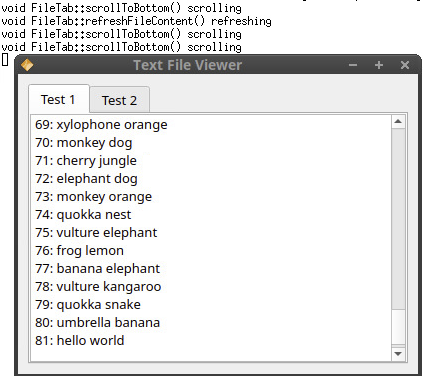Click the scrollbar up arrow

[x=398, y=122]
